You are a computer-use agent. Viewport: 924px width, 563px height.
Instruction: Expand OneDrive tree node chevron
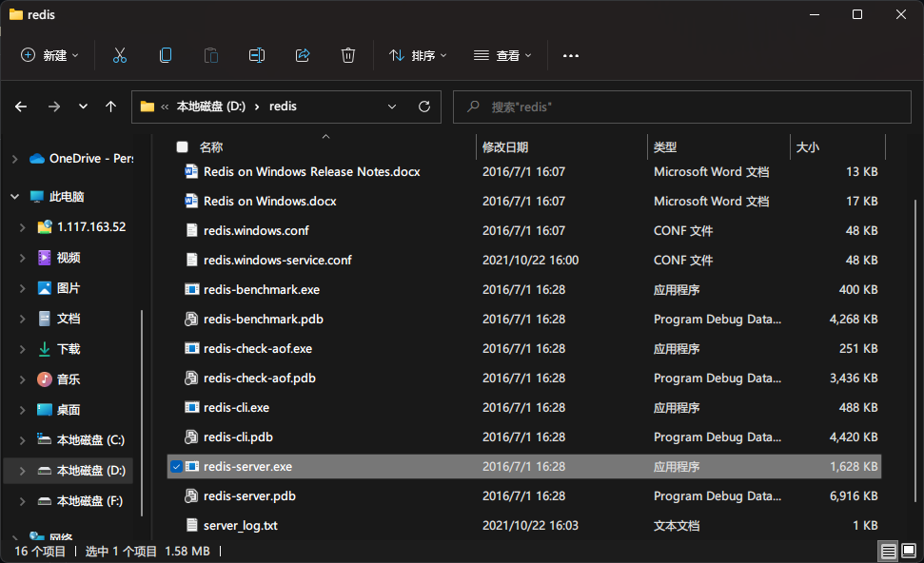click(x=14, y=159)
